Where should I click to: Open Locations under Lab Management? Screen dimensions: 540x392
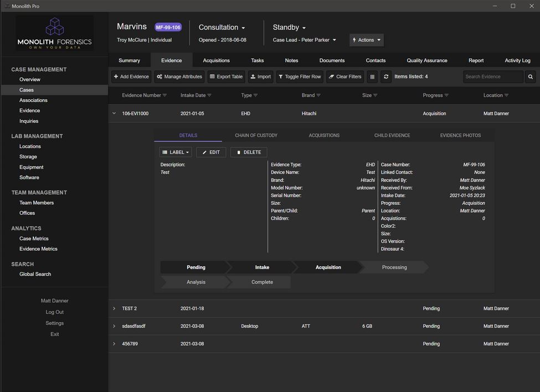30,146
